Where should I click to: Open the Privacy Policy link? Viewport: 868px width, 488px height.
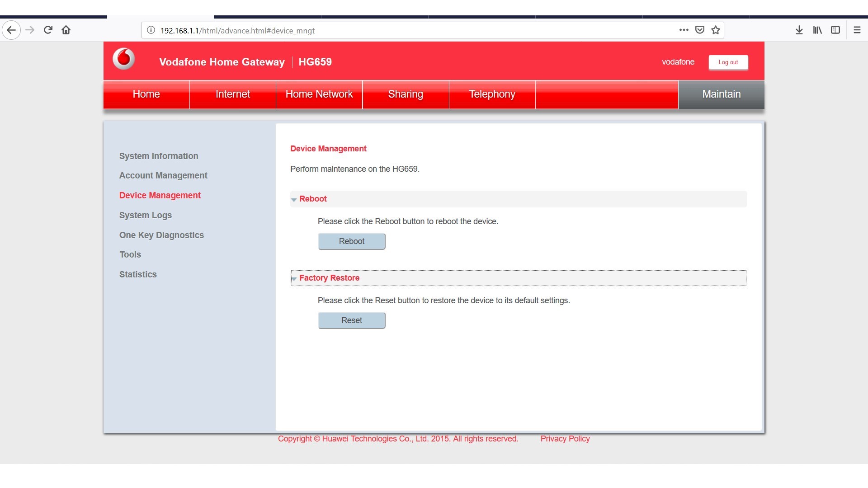pyautogui.click(x=565, y=439)
